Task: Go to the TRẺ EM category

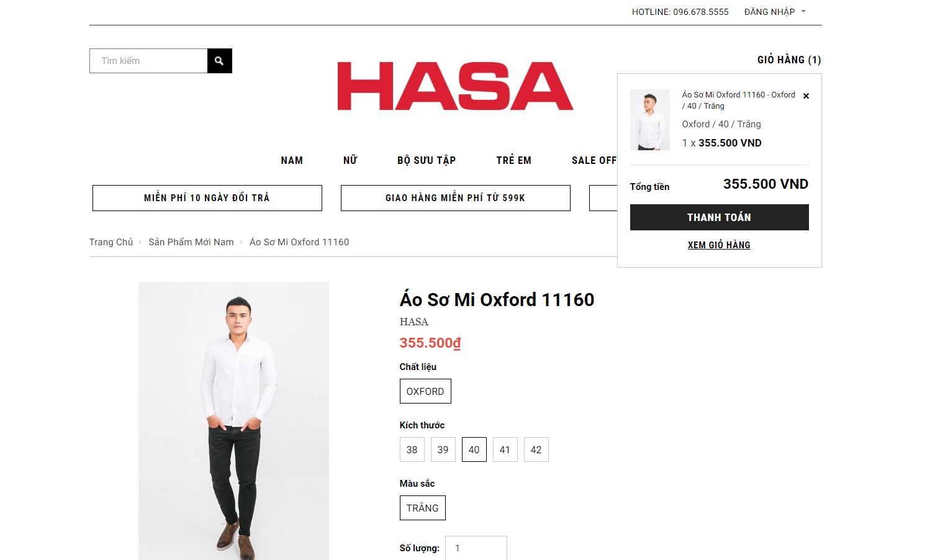Action: point(513,160)
